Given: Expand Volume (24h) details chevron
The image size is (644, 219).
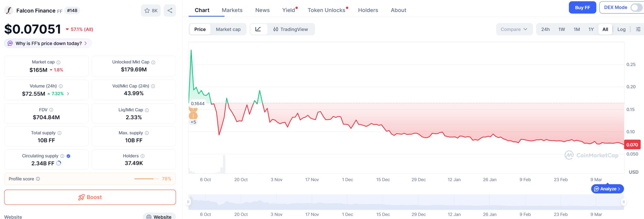Looking at the screenshot, I should tap(68, 94).
